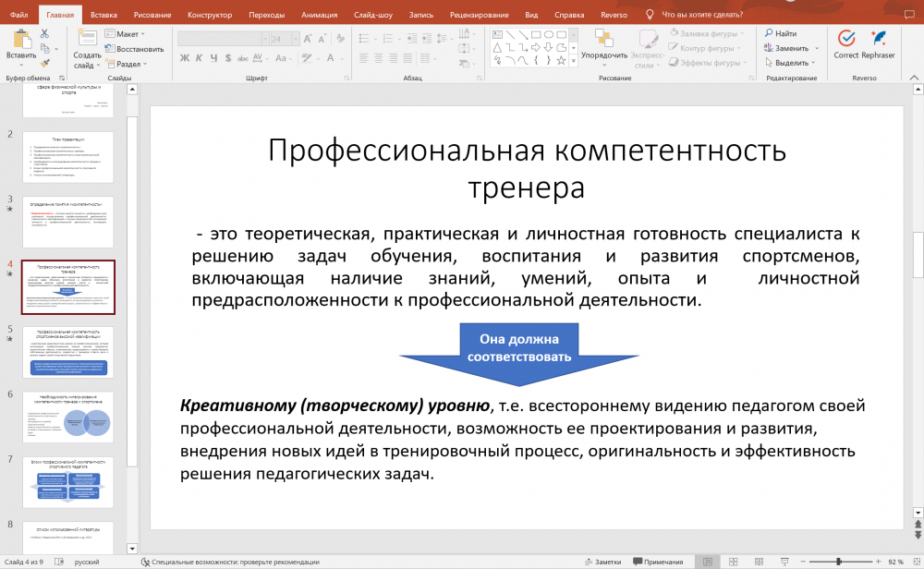Toggle the Заметки notes pane
Screen dimensions: 924x569
[x=602, y=562]
